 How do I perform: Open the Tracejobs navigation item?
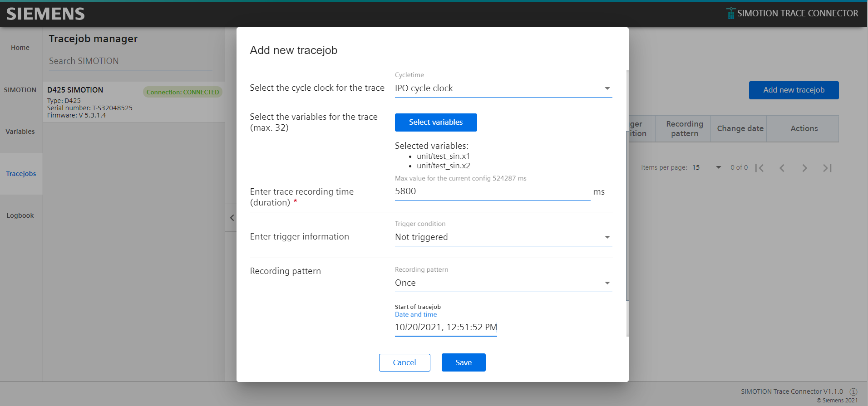[x=21, y=174]
